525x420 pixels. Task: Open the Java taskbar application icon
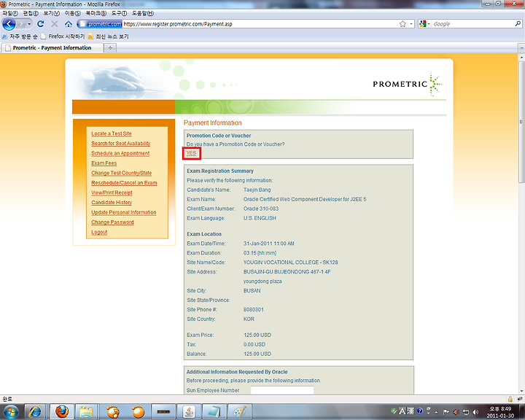coord(189,412)
